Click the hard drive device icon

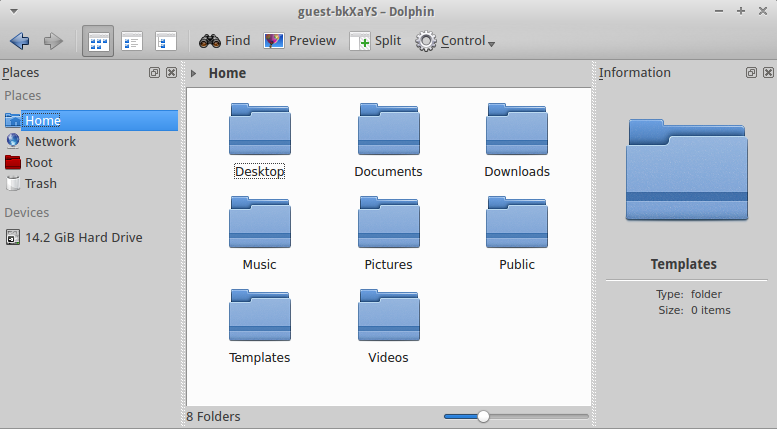pos(13,237)
